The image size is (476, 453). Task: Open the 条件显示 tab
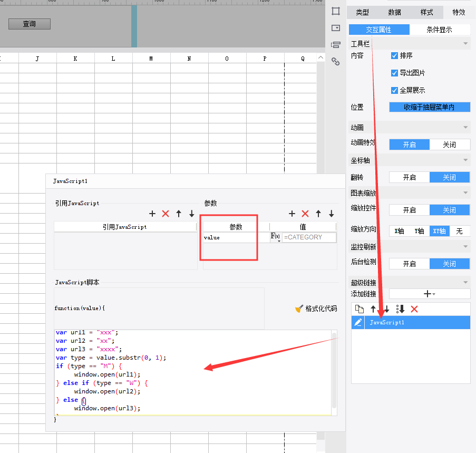tap(439, 30)
